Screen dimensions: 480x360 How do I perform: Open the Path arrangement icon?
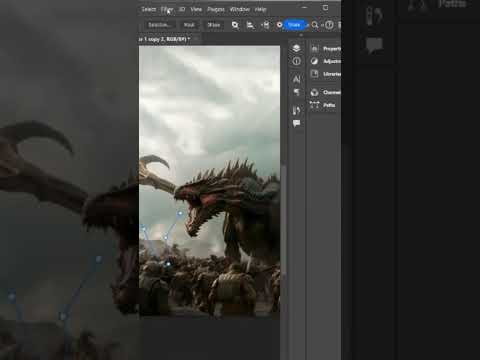[x=265, y=25]
